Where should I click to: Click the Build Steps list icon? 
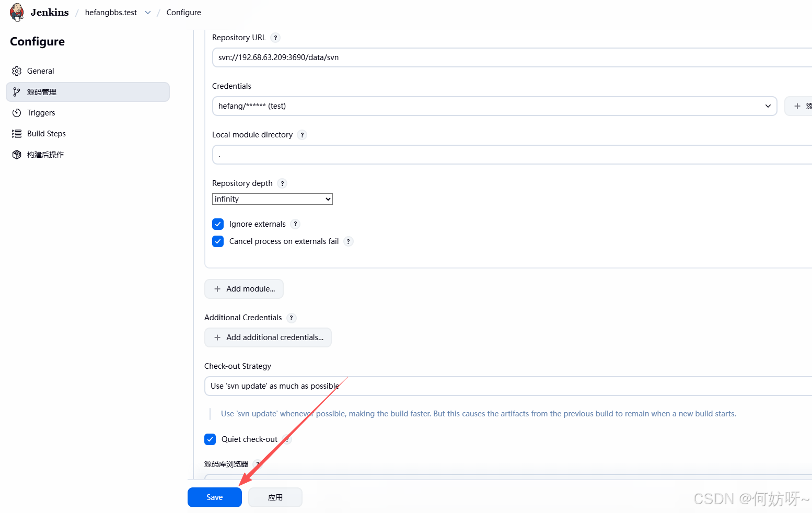click(x=17, y=134)
